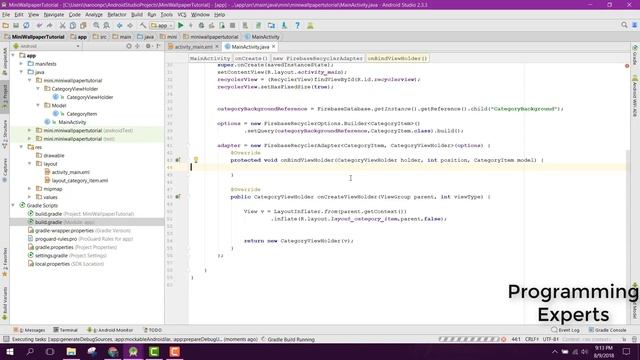Click the project pane settings gear icon
This screenshot has width=640, height=360.
[148, 46]
